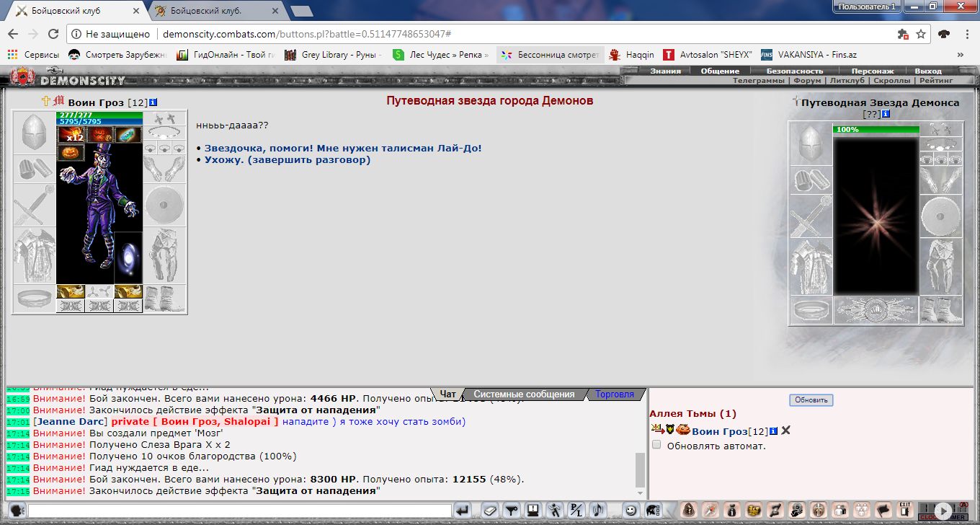
Task: Click the smiley emoticon icon in chat bar
Action: (631, 511)
